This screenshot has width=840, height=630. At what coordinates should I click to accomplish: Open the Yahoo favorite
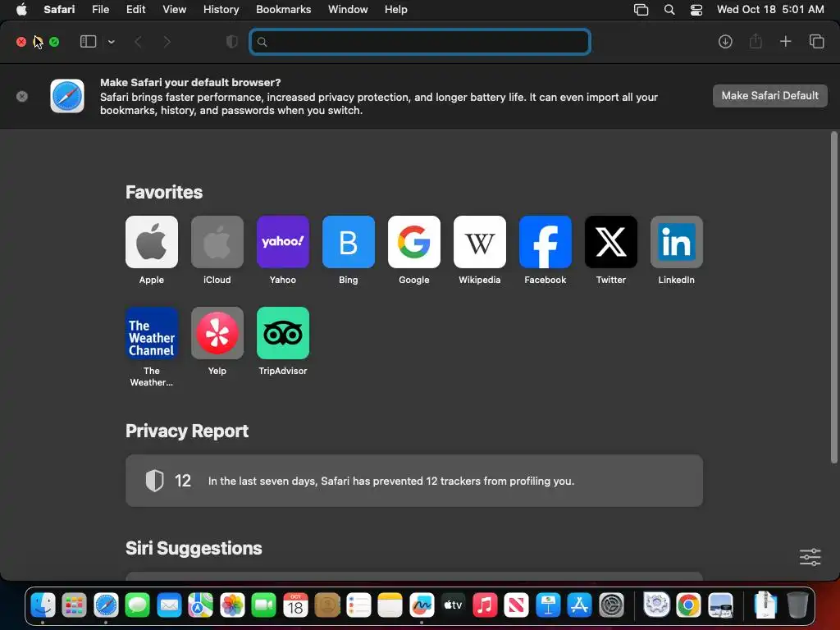283,242
